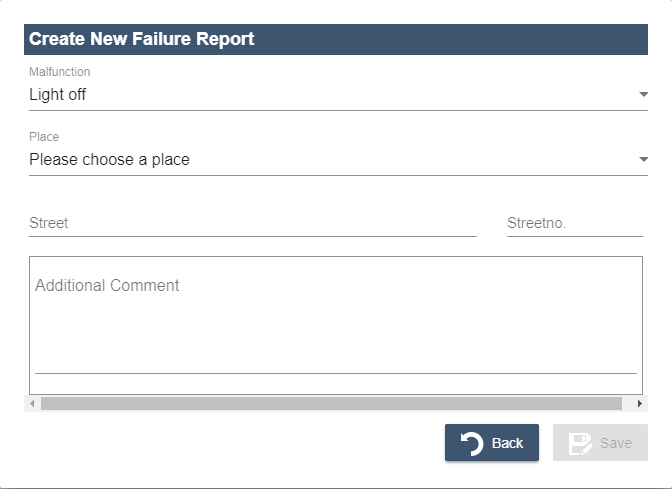Open the Place dropdown arrow

(643, 159)
